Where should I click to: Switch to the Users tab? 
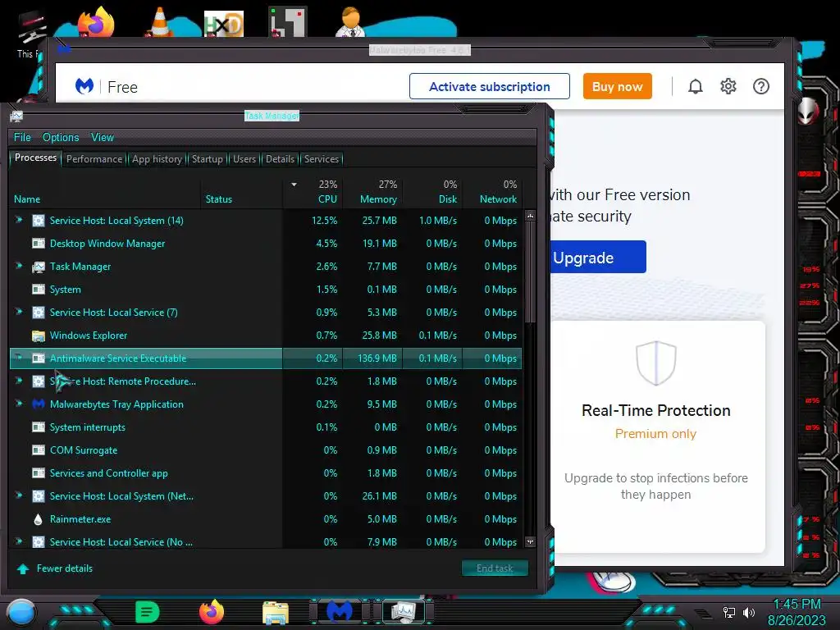(244, 159)
